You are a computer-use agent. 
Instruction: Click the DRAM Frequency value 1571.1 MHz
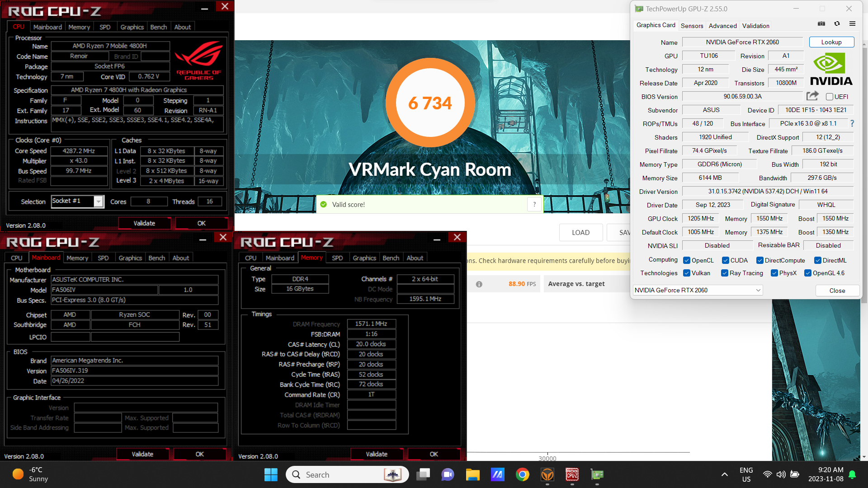coord(371,324)
